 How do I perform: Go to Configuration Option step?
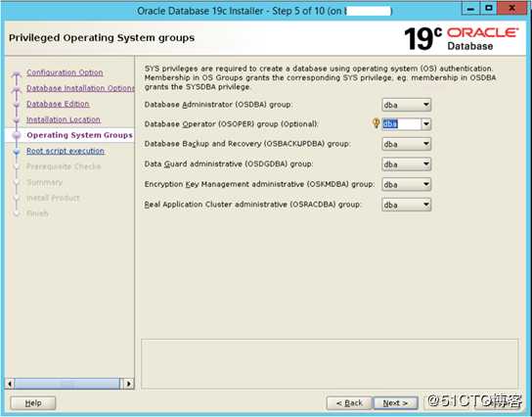65,72
